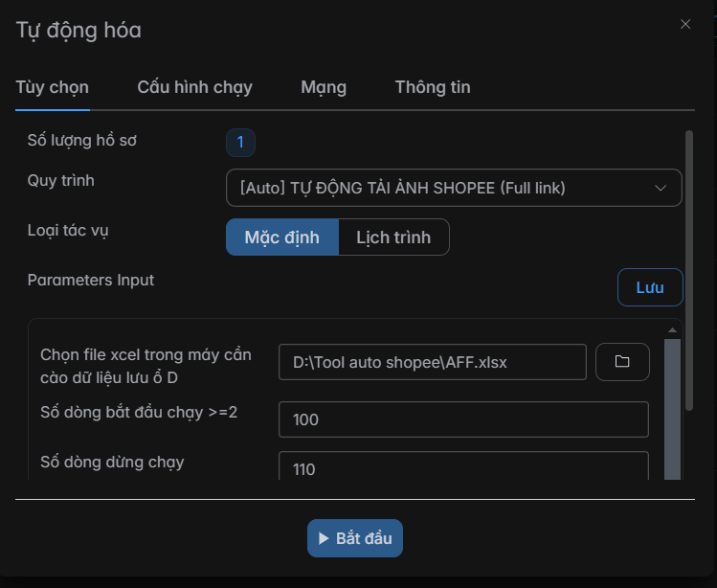Click the stop row field showing 110

pos(463,467)
